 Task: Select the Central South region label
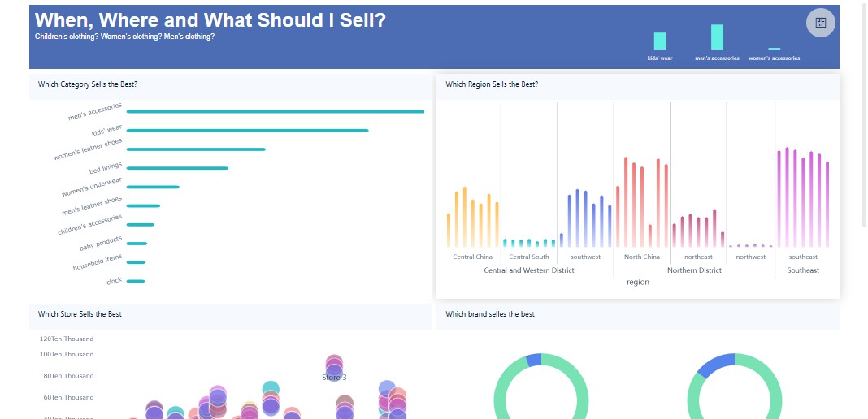pyautogui.click(x=529, y=257)
